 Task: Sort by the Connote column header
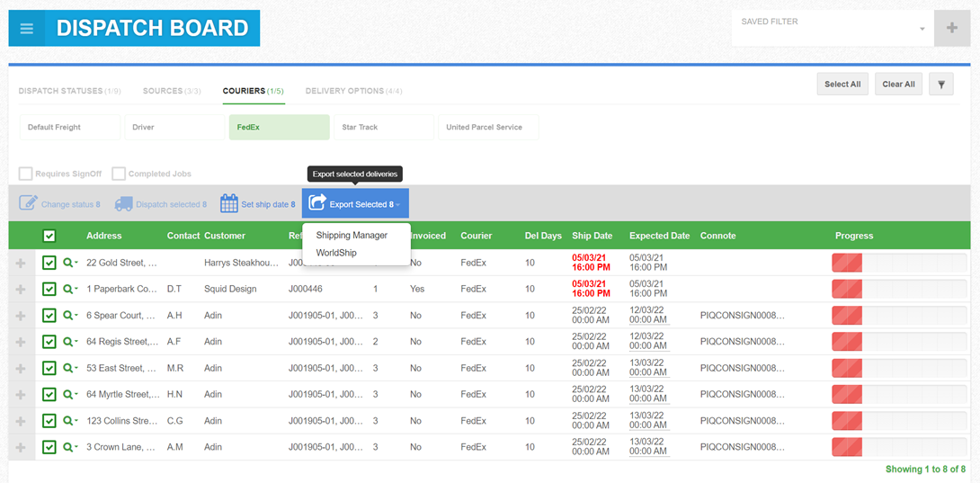(718, 236)
